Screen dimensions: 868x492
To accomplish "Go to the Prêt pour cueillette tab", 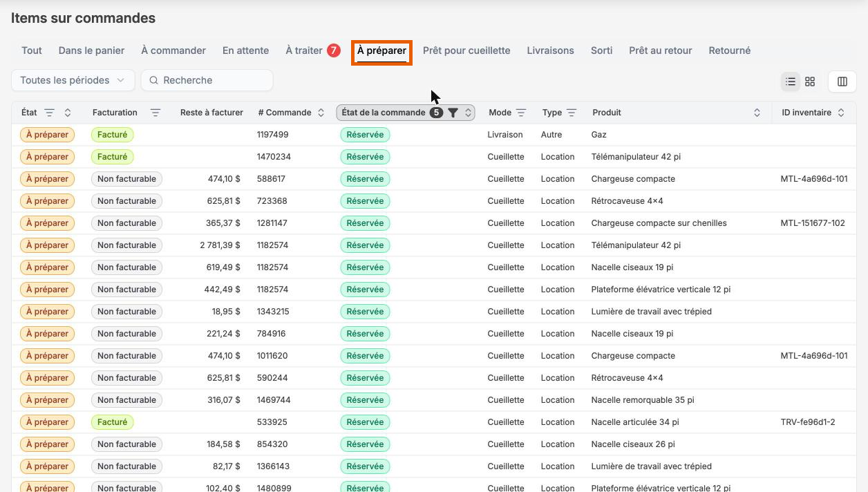I will pos(466,50).
